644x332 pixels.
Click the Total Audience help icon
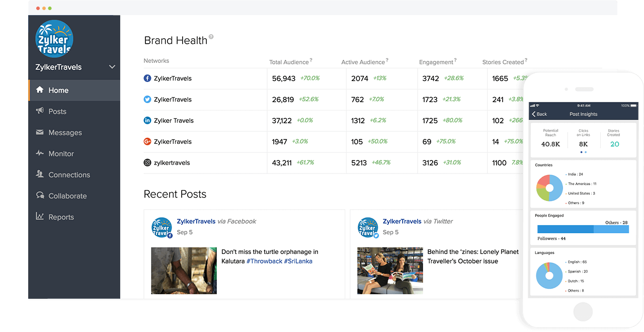click(x=311, y=60)
